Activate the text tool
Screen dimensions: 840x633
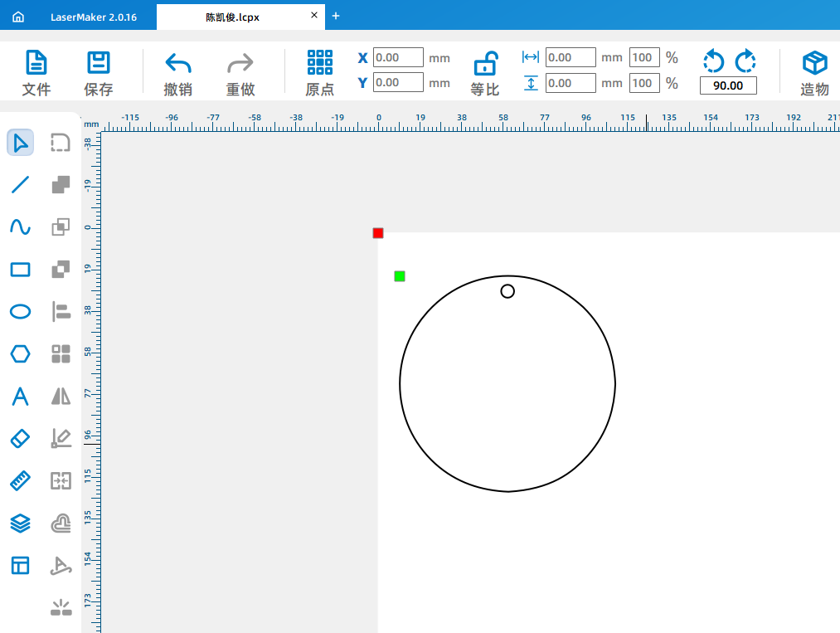[21, 397]
